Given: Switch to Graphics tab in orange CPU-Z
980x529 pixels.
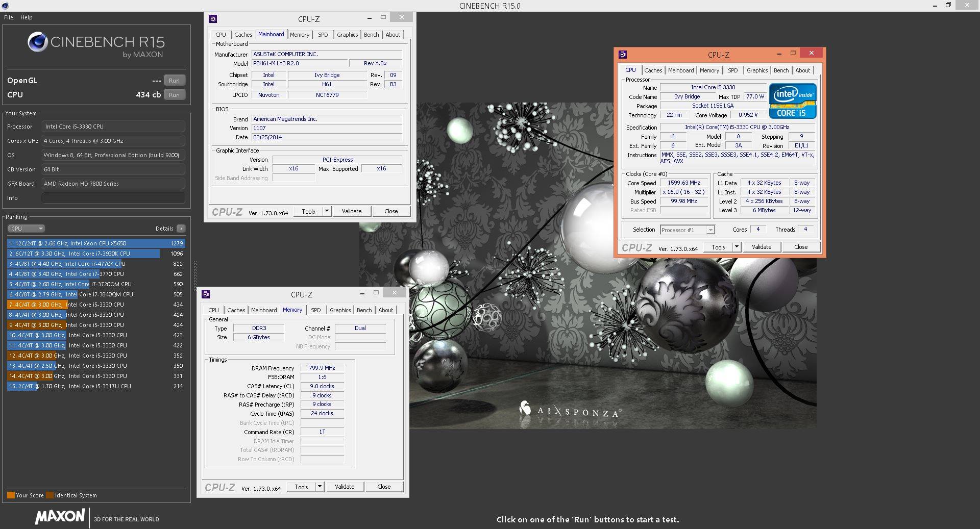Looking at the screenshot, I should tap(757, 70).
